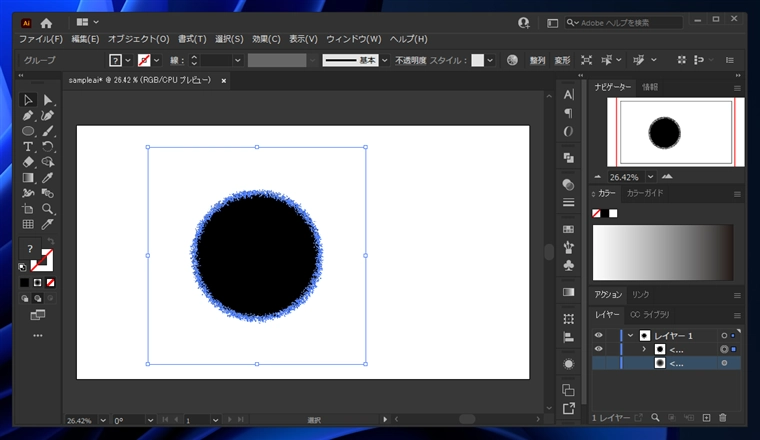Click the 変形 button in control bar
The width and height of the screenshot is (760, 440).
click(562, 60)
